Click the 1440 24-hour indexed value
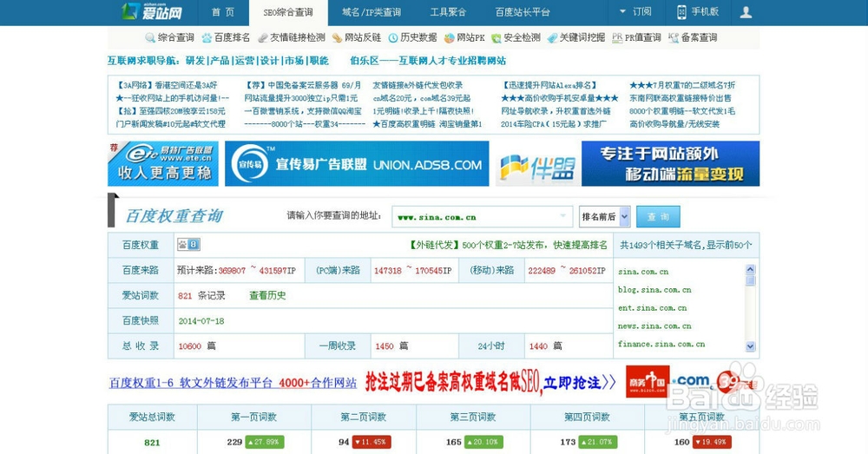This screenshot has height=454, width=868. point(538,346)
